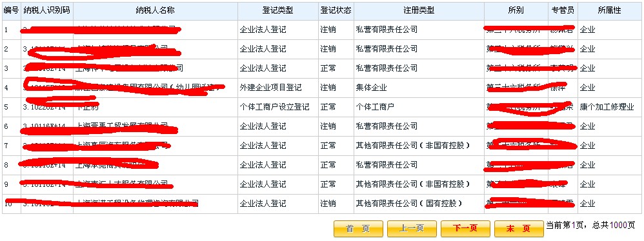Click 私营有限责任公司 cell in row 2
The width and height of the screenshot is (644, 241).
coord(419,49)
